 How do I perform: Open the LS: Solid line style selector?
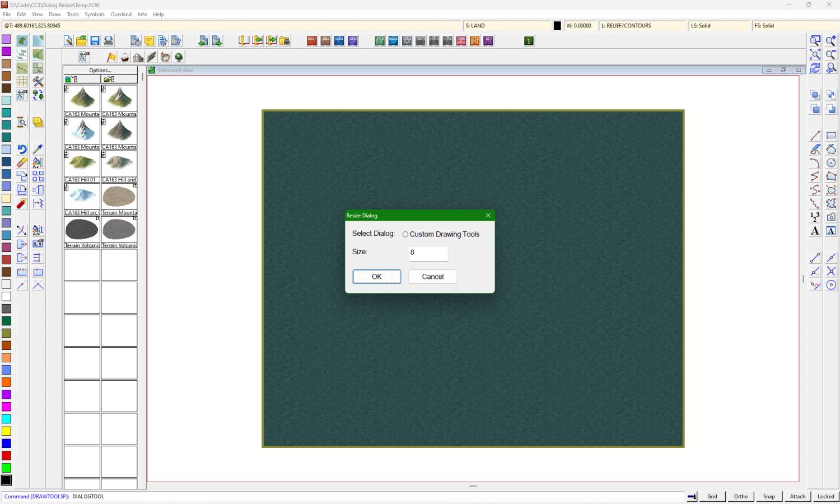click(x=719, y=26)
